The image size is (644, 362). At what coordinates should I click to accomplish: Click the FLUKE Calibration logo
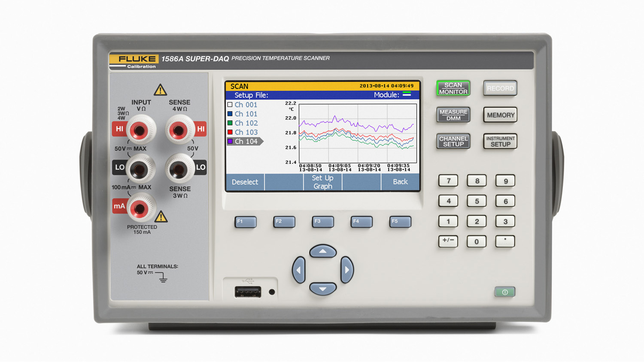134,61
